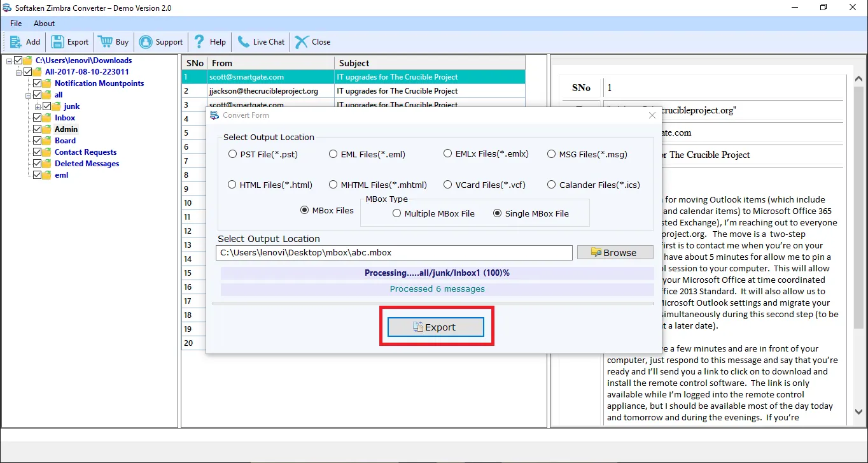Toggle the Notification Mountpoints checkbox
The height and width of the screenshot is (463, 868).
click(37, 83)
